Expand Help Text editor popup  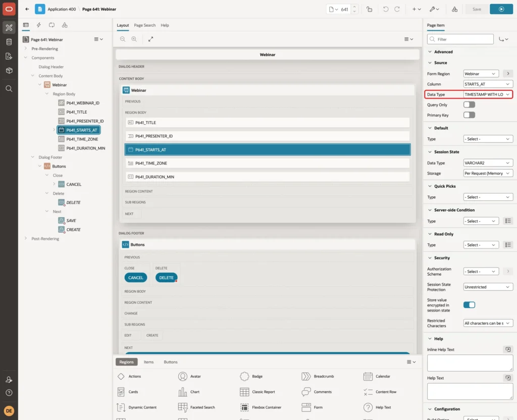(508, 378)
